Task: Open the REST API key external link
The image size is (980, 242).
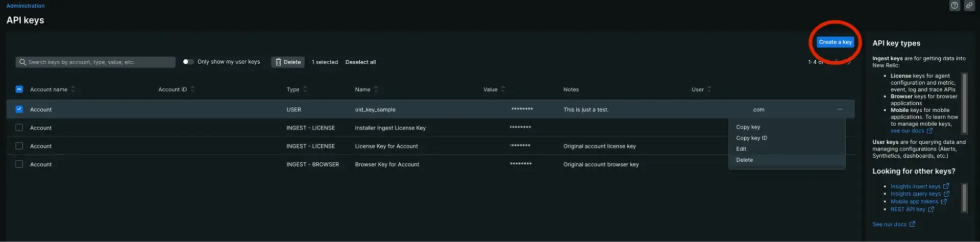Action: pyautogui.click(x=908, y=209)
